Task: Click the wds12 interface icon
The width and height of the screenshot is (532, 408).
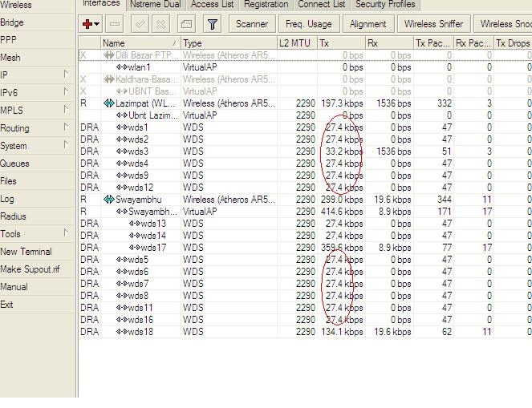Action: click(121, 188)
